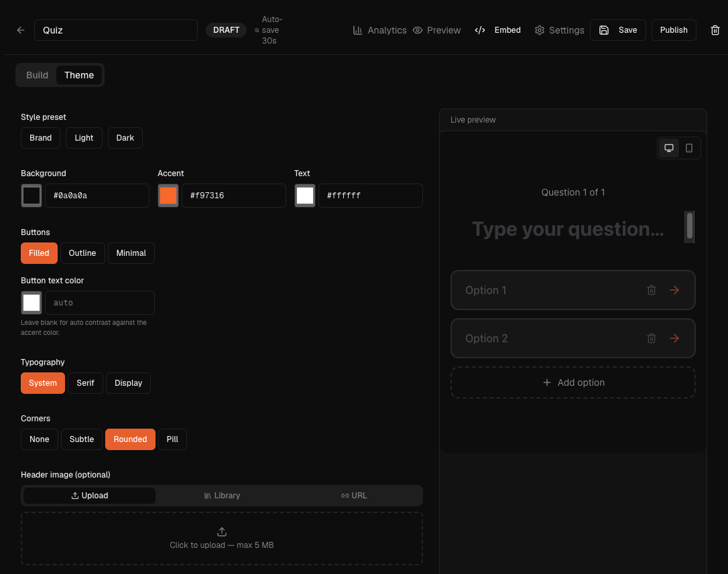Click the Background hex field #0a0a0a

pyautogui.click(x=97, y=196)
